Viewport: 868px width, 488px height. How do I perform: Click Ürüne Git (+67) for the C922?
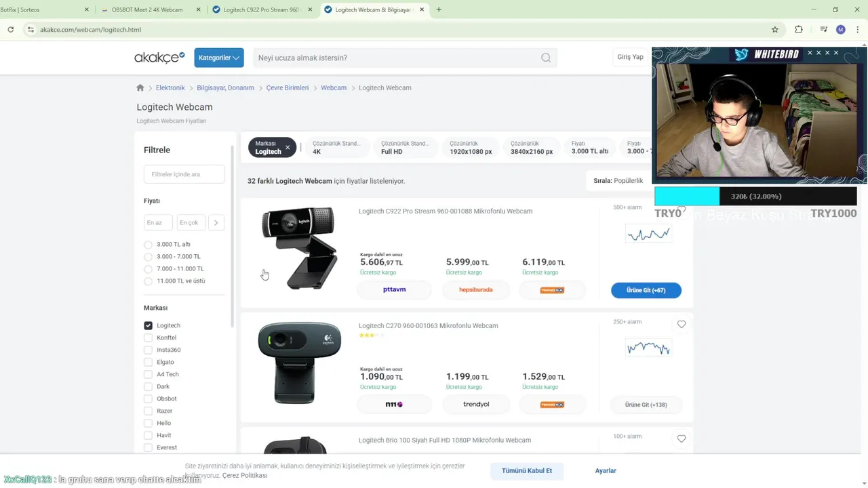(646, 290)
